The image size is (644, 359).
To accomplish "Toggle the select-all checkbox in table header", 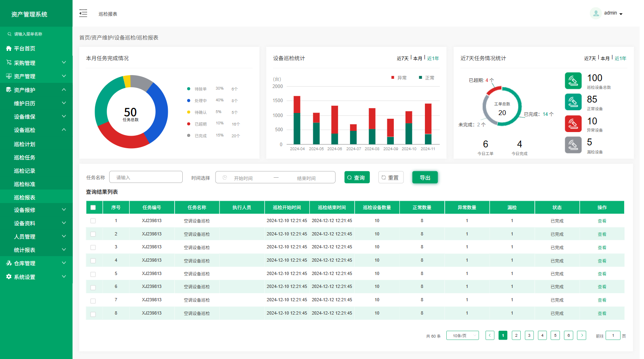I will (93, 208).
